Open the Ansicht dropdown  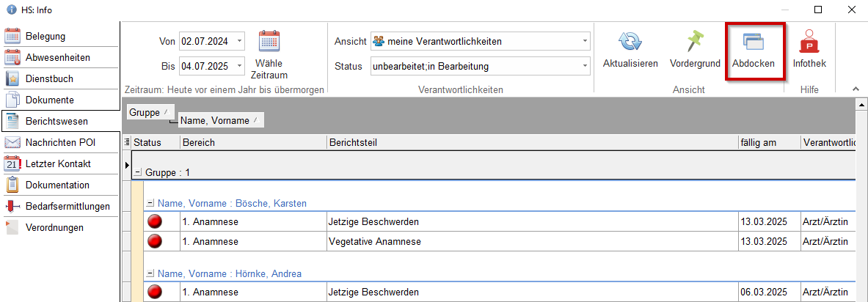click(585, 41)
